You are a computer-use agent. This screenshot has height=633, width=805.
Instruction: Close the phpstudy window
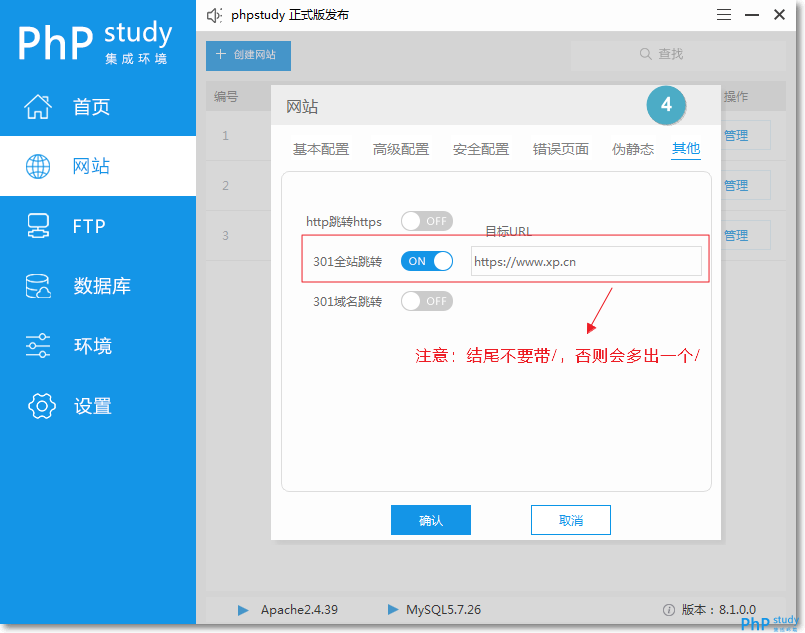(x=779, y=15)
